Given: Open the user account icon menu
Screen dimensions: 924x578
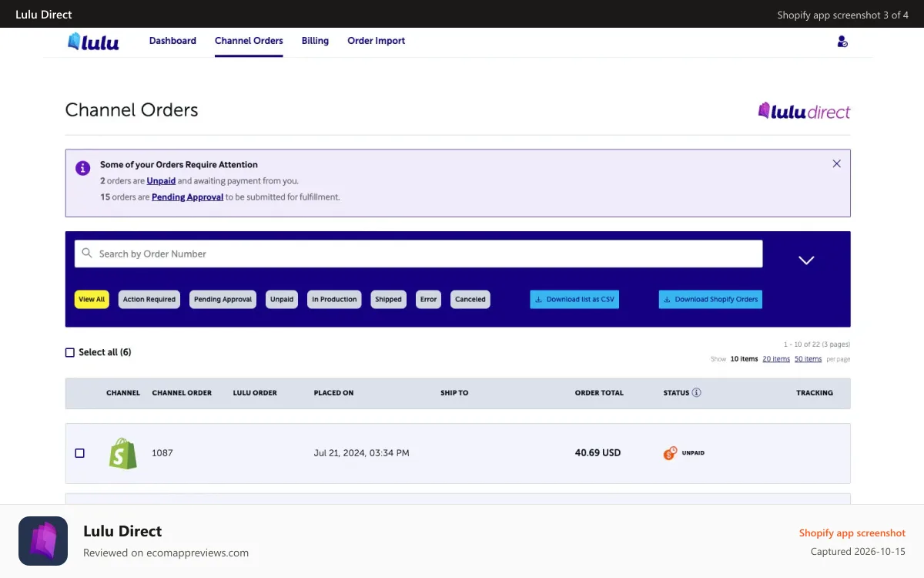Looking at the screenshot, I should coord(842,42).
